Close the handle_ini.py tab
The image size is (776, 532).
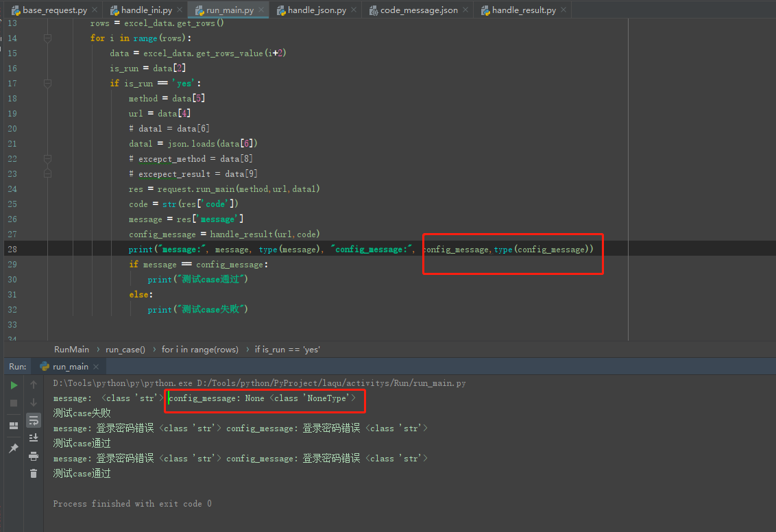click(180, 10)
